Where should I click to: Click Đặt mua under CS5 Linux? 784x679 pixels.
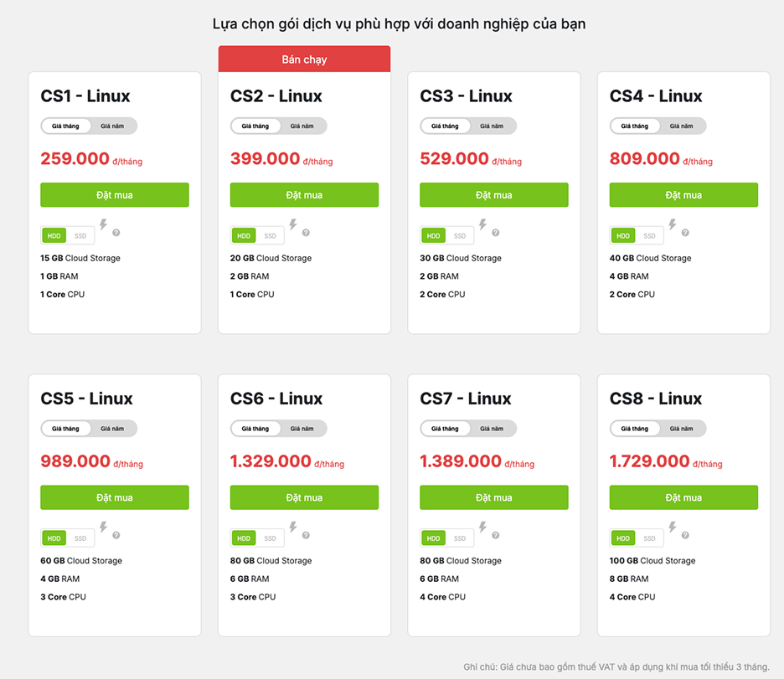coord(115,497)
